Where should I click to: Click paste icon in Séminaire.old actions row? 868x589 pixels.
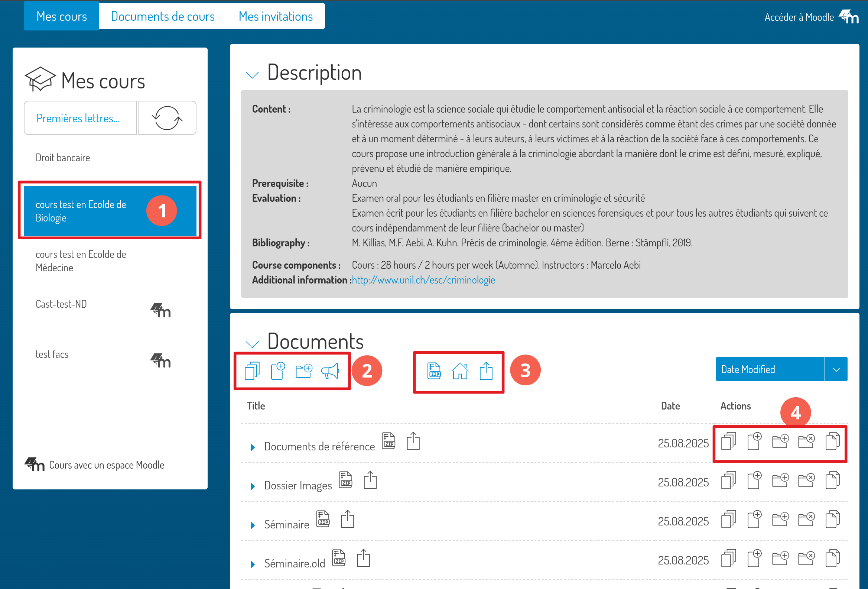click(832, 559)
